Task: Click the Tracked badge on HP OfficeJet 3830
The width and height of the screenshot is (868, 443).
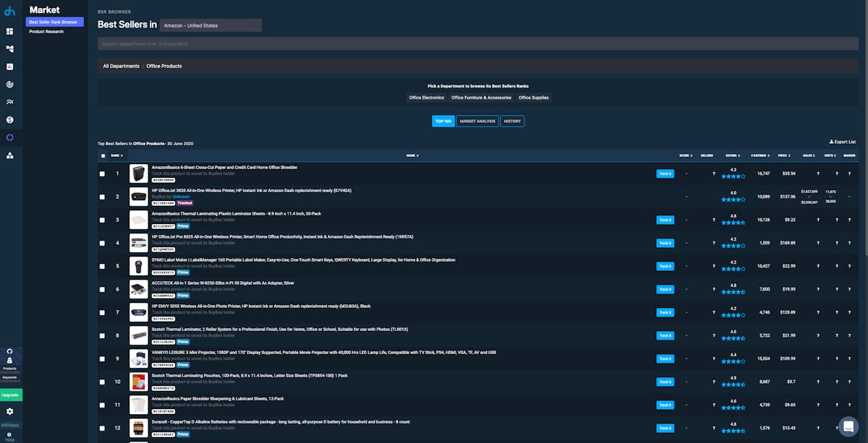Action: click(x=185, y=203)
